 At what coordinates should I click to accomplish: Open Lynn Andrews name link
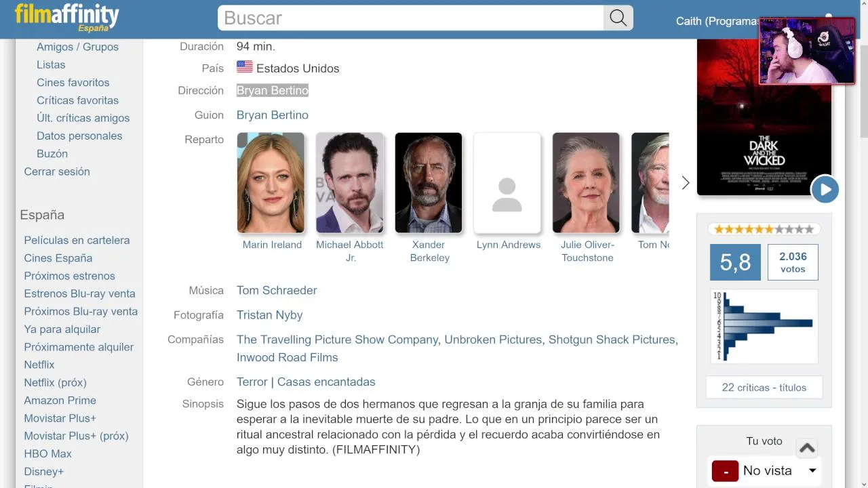[x=509, y=245]
